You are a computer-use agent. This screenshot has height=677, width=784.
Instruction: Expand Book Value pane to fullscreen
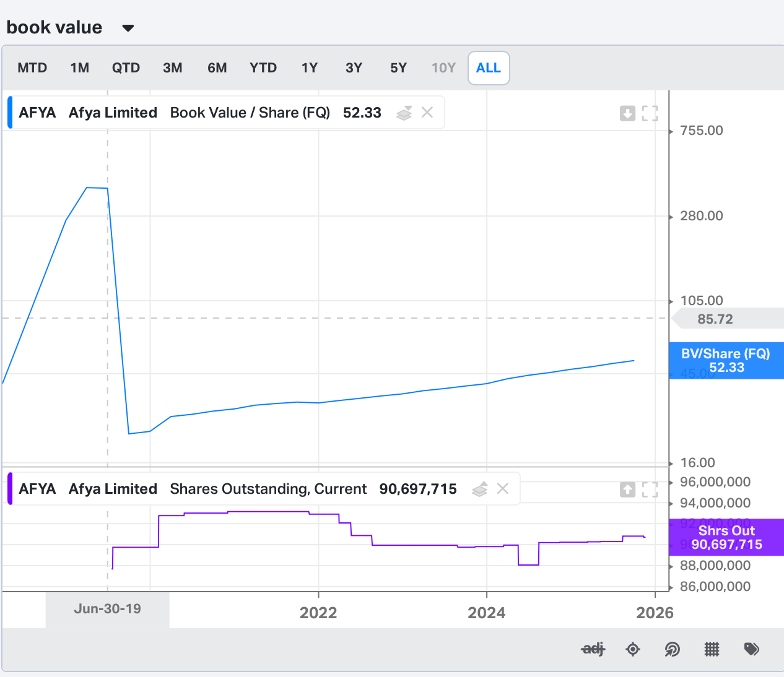pos(650,113)
